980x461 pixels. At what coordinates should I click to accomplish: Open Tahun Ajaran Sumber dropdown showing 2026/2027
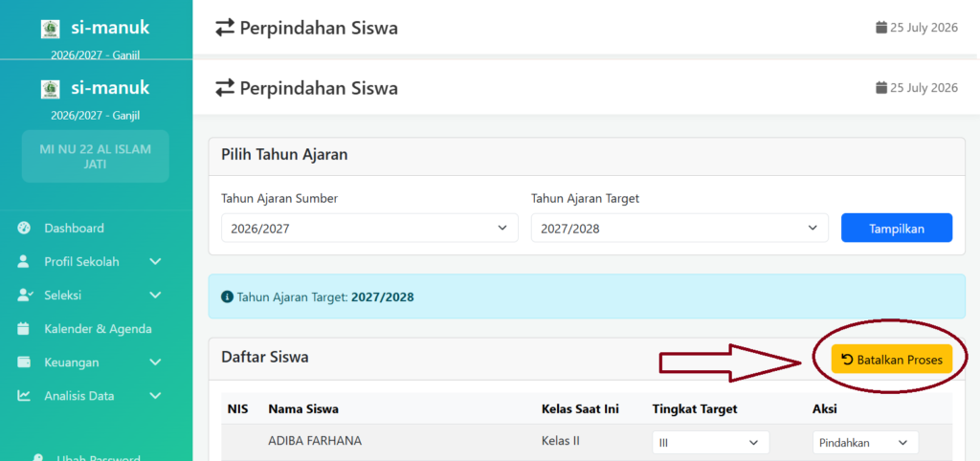coord(369,228)
